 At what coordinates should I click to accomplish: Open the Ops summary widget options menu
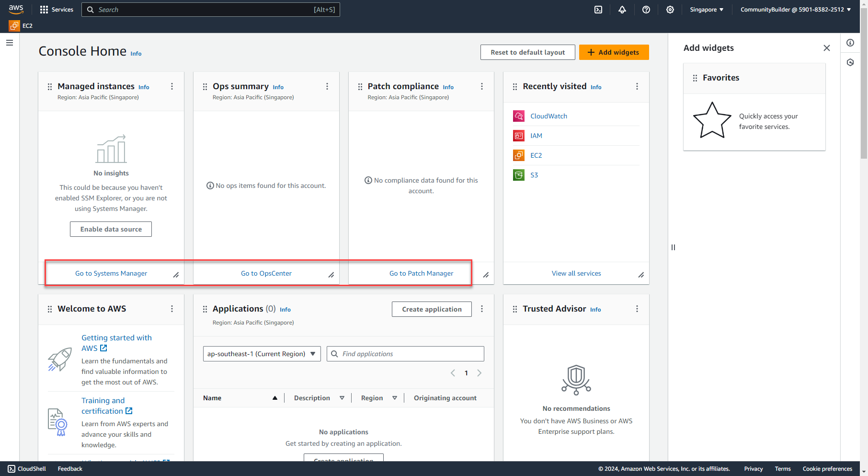[327, 86]
